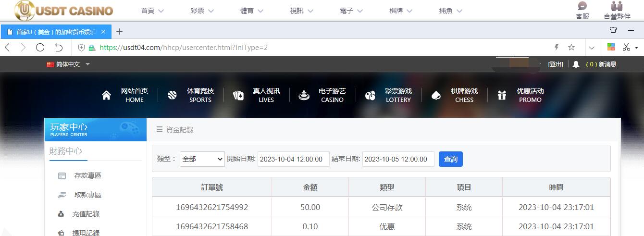Click the undo/restore arrow icon in browser toolbar

59,48
